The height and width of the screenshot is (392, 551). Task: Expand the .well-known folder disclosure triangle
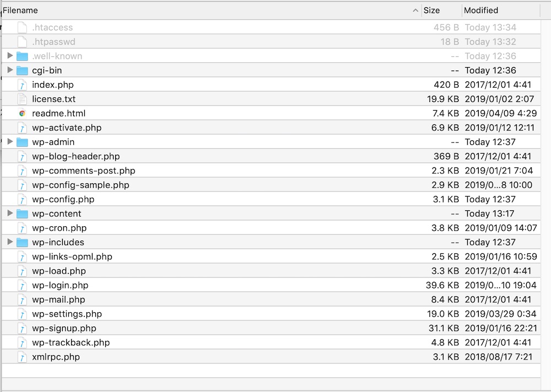point(10,56)
